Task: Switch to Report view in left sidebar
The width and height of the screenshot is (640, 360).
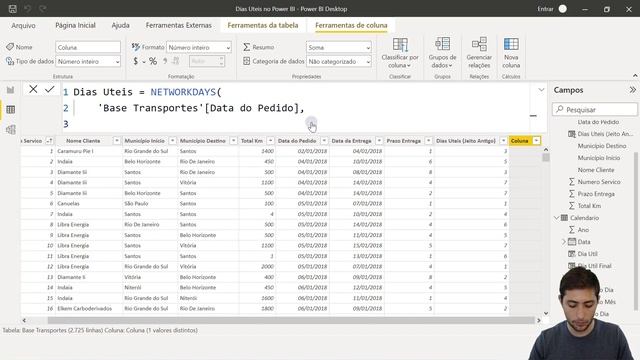Action: coord(11,90)
